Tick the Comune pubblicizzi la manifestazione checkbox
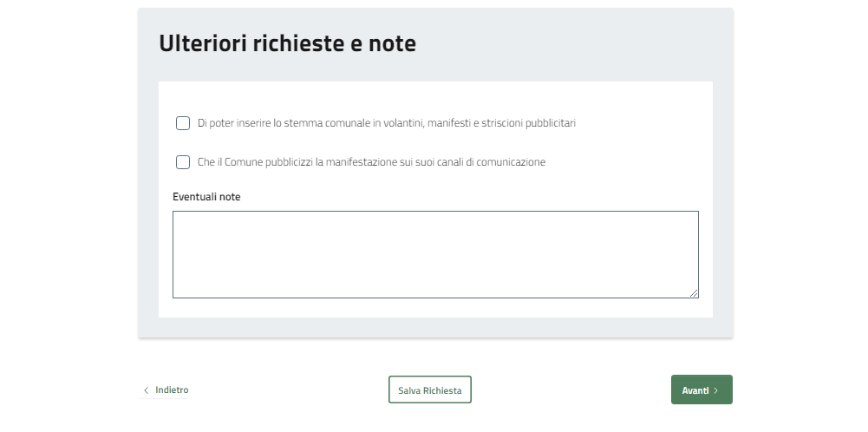 point(183,162)
